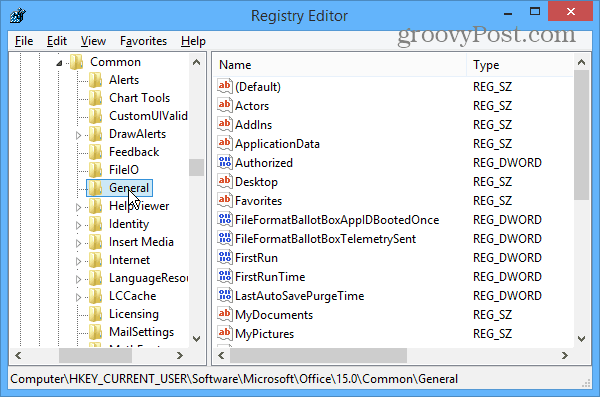This screenshot has width=600, height=397.
Task: Click the FileFormatBallotBoxAppIDBootedOnce DWORD icon
Action: (225, 219)
